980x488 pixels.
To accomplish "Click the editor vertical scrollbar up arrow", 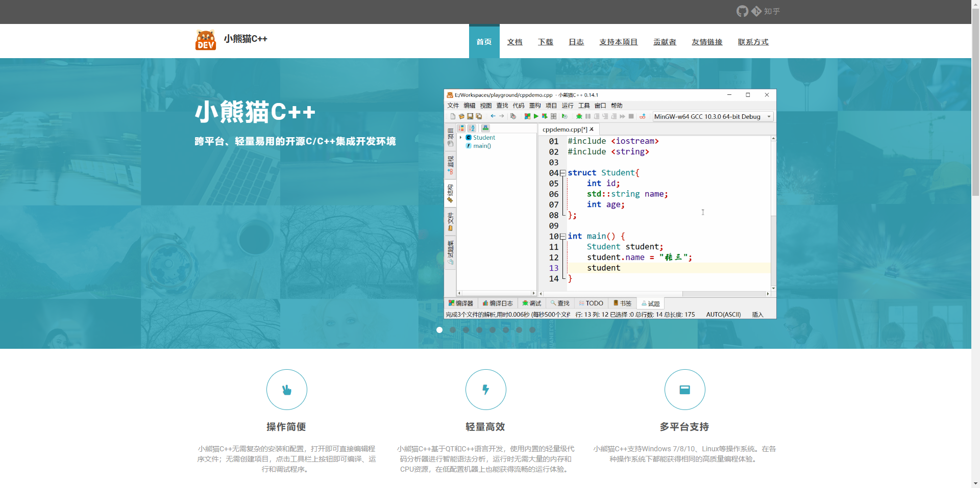I will tap(773, 138).
